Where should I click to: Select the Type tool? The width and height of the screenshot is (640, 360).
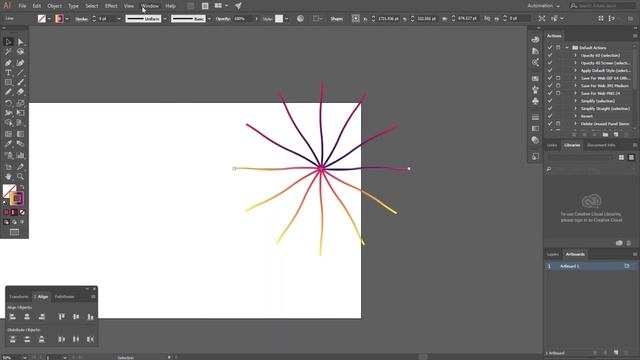point(8,73)
